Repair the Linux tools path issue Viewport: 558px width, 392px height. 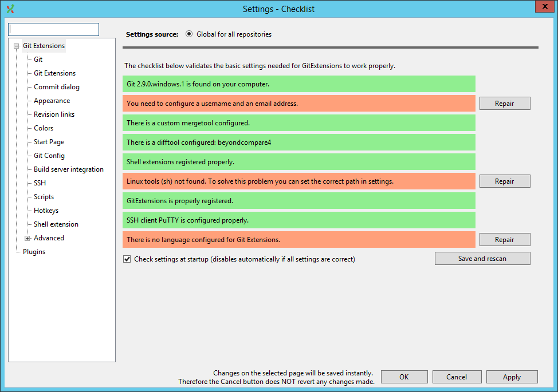(505, 181)
